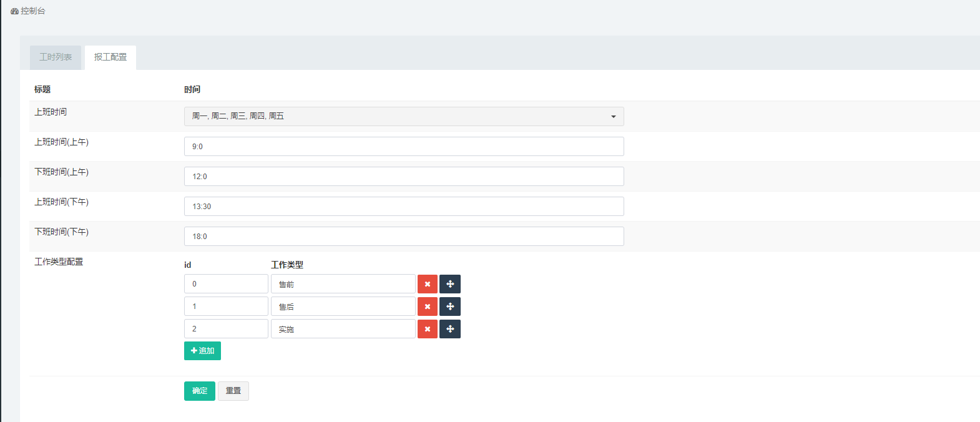
Task: Select the 报工配置 tab
Action: tap(110, 57)
